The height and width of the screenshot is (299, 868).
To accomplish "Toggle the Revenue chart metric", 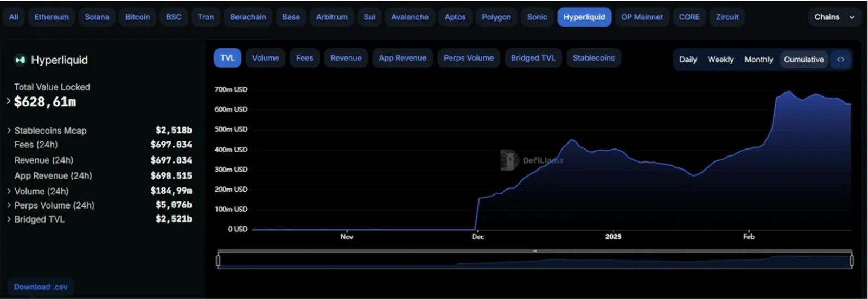I will (346, 58).
